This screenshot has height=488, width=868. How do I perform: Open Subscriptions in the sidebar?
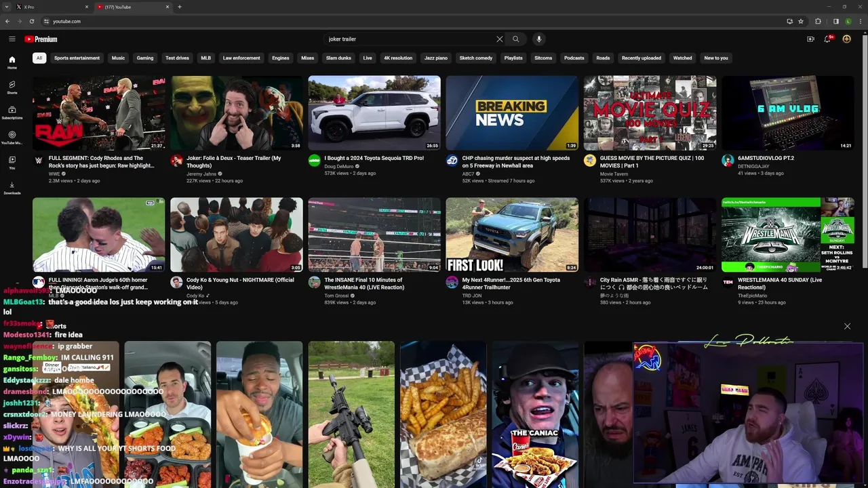[12, 113]
